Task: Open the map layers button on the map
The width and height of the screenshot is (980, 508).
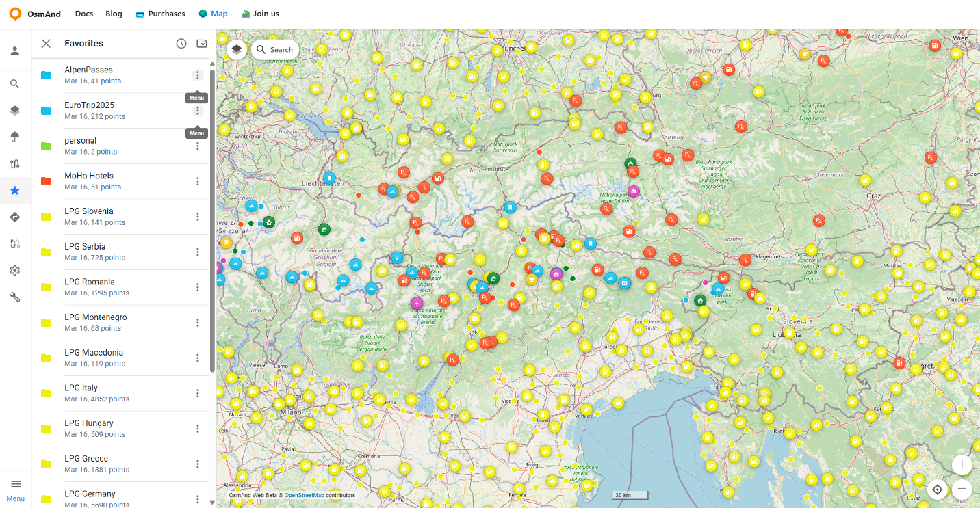Action: tap(236, 49)
